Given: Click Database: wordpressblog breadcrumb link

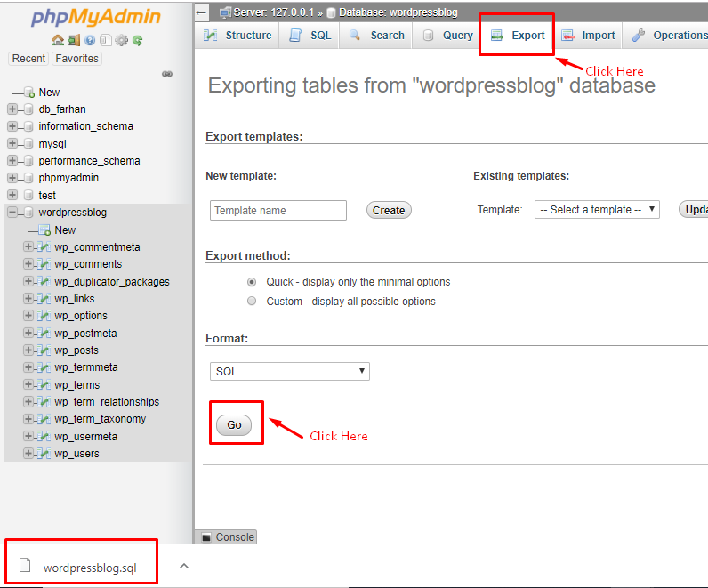Looking at the screenshot, I should pos(398,12).
